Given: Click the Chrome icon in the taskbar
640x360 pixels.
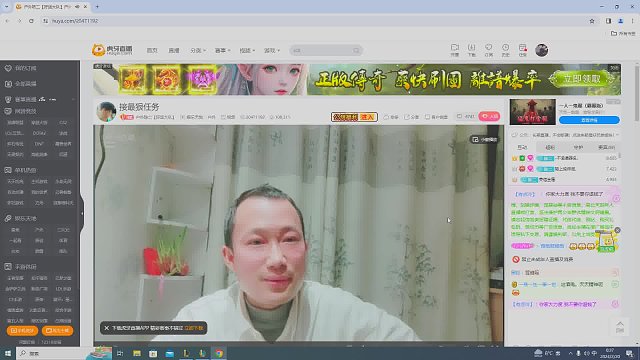Looking at the screenshot, I should pyautogui.click(x=219, y=353).
